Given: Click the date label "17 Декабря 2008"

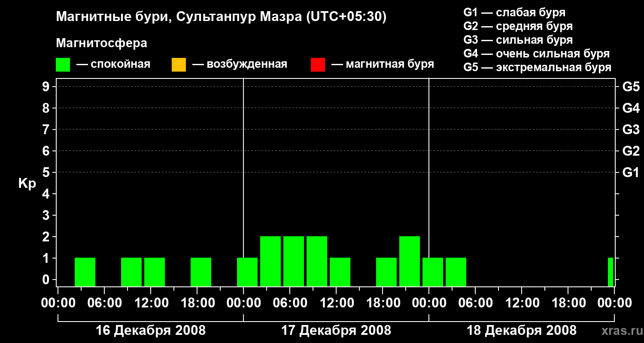Looking at the screenshot, I should pyautogui.click(x=336, y=331).
